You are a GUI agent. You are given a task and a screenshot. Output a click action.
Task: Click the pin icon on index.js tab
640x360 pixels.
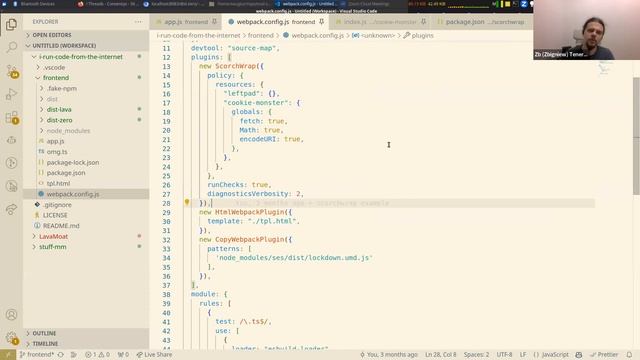point(423,22)
